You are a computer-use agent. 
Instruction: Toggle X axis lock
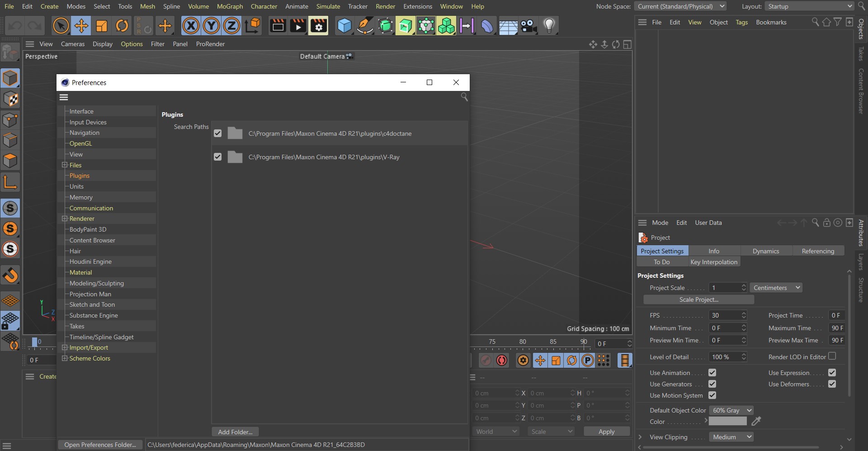click(x=191, y=26)
